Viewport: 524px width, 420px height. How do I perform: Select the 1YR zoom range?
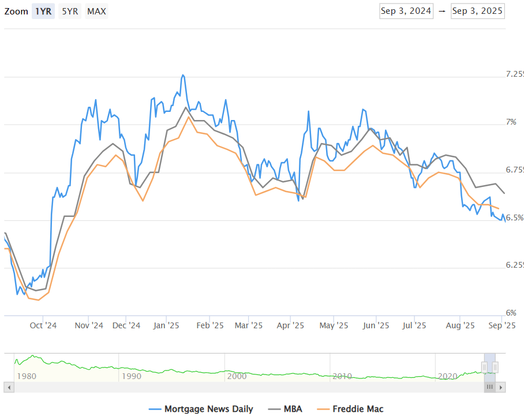[x=43, y=12]
